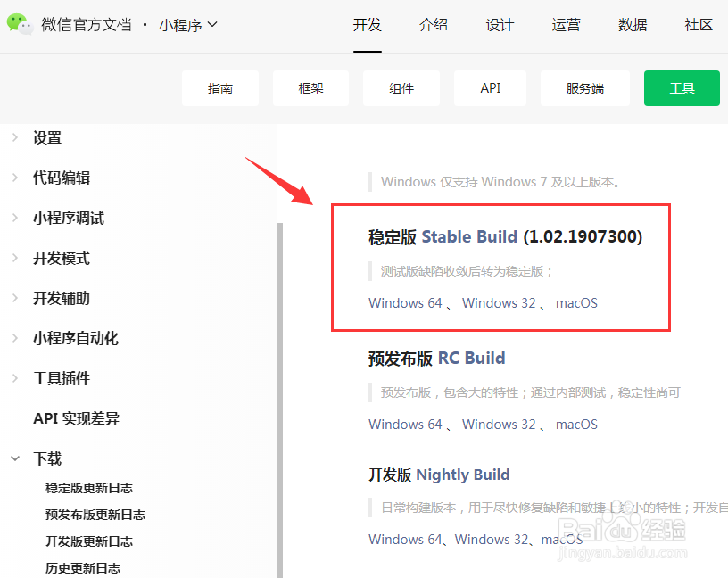This screenshot has height=578, width=728.
Task: Click the API button
Action: coord(491,88)
